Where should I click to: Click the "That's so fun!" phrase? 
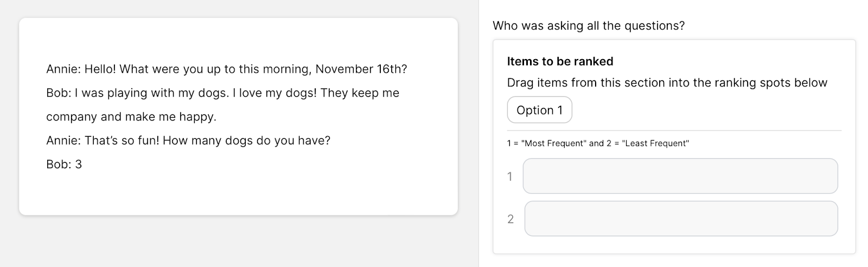[122, 141]
